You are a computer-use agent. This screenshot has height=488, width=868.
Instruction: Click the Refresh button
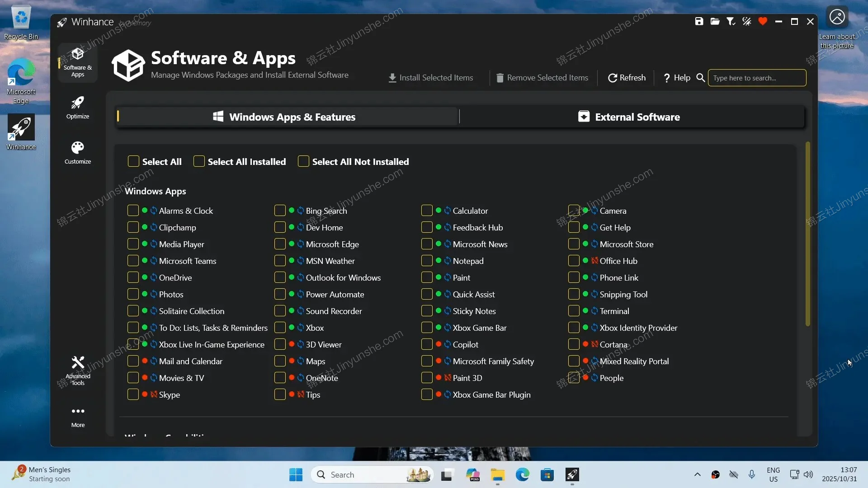(627, 78)
